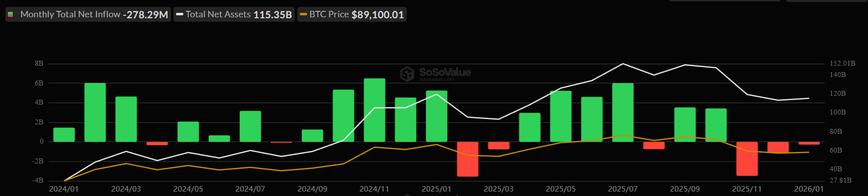868x196 pixels.
Task: Click the green bar above 2024/01
Action: click(64, 135)
